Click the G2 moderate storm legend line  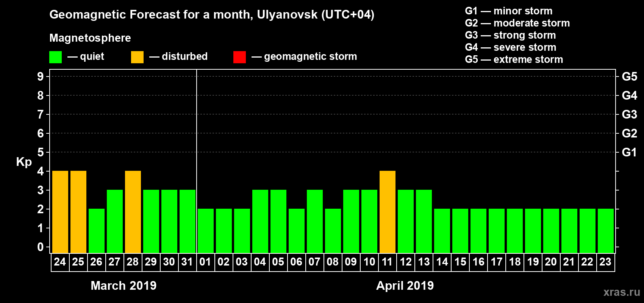click(517, 23)
